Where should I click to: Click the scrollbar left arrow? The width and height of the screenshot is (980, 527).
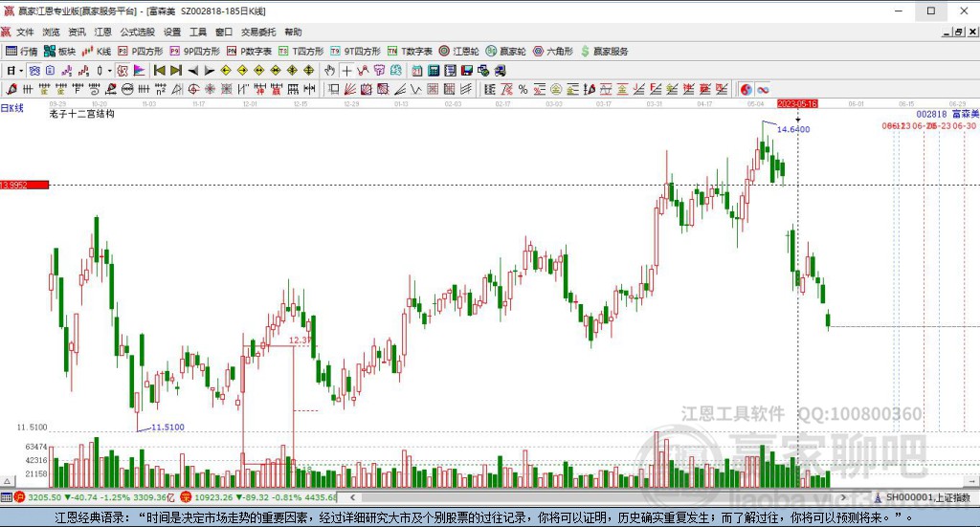pos(352,497)
